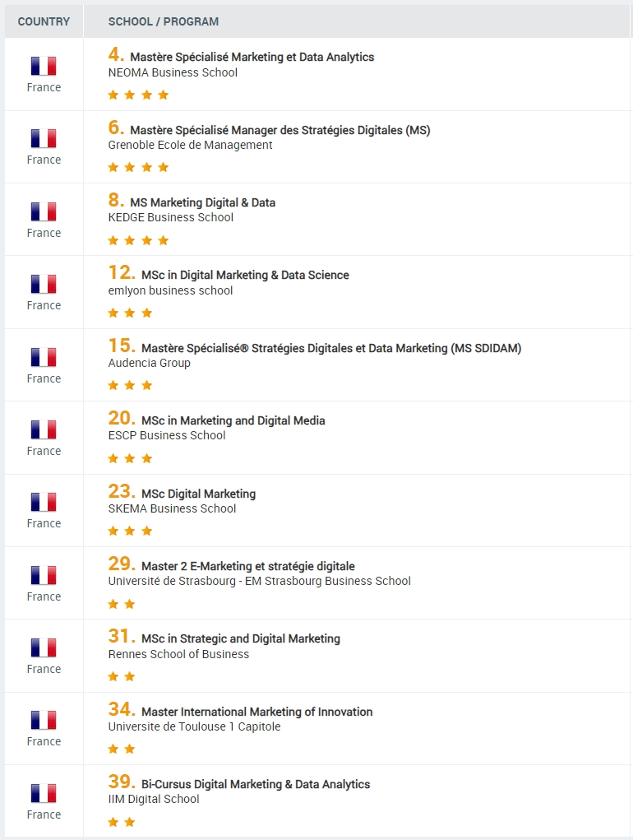Open MSc in Digital Marketing & Data Science
The height and width of the screenshot is (840, 633).
click(245, 275)
